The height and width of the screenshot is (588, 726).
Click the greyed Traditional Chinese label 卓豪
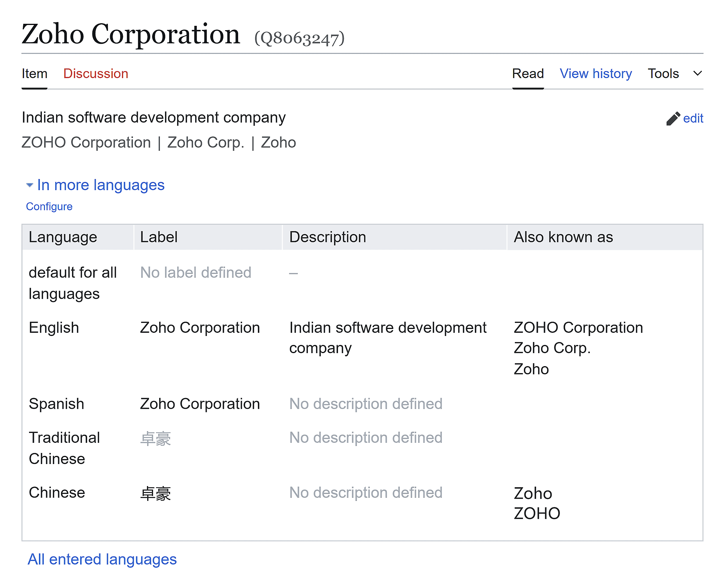155,439
